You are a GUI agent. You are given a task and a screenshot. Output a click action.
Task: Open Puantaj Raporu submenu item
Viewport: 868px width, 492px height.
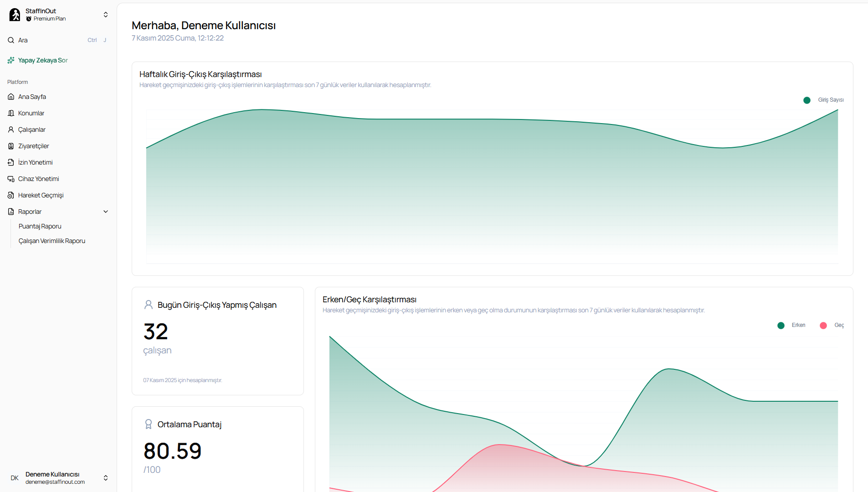(x=40, y=226)
